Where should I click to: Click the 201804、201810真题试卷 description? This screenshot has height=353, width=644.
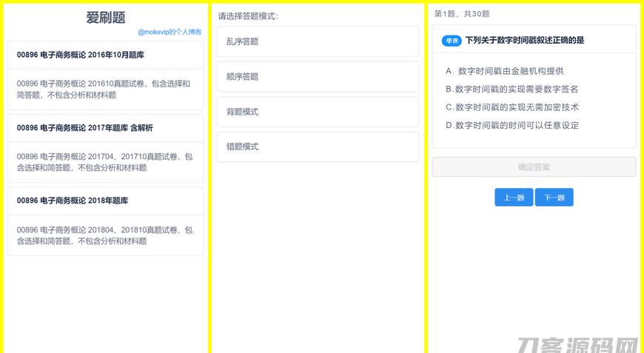104,235
